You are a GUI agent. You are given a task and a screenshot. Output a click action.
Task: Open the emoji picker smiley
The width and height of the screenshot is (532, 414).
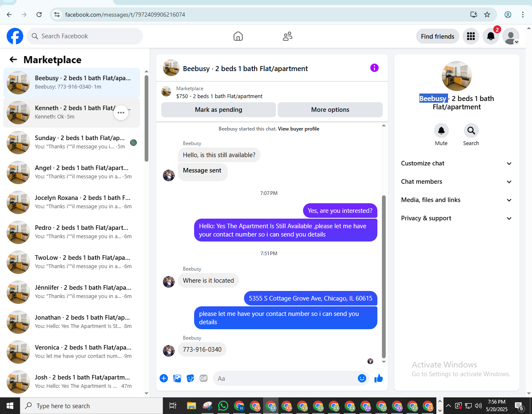click(x=362, y=378)
